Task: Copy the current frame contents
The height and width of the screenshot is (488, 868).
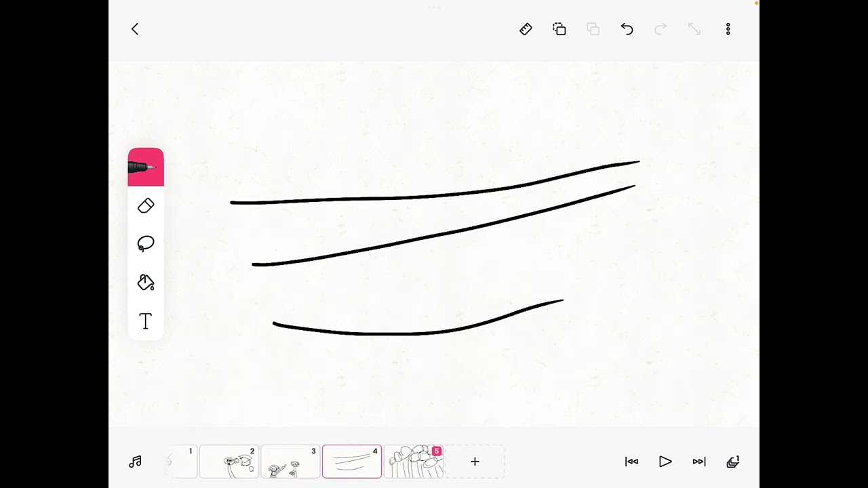Action: tap(559, 29)
